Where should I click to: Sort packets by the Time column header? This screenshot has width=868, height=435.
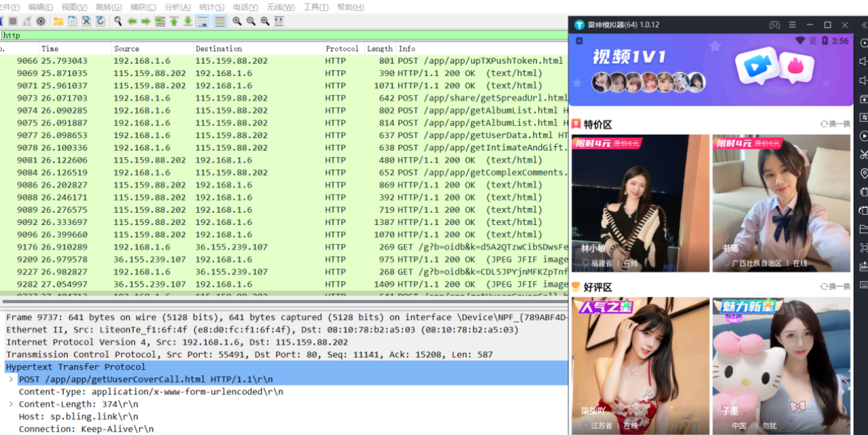click(x=75, y=49)
